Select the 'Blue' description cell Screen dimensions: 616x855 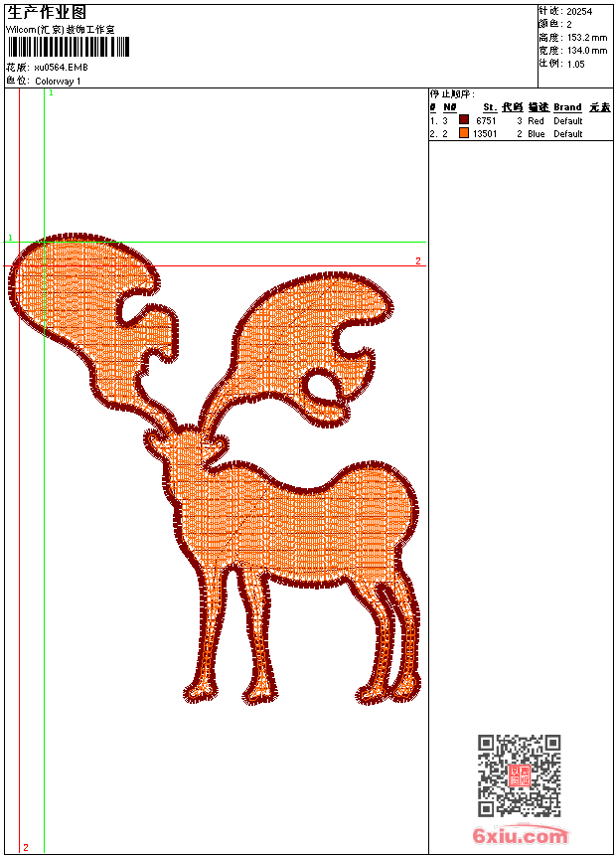(537, 134)
